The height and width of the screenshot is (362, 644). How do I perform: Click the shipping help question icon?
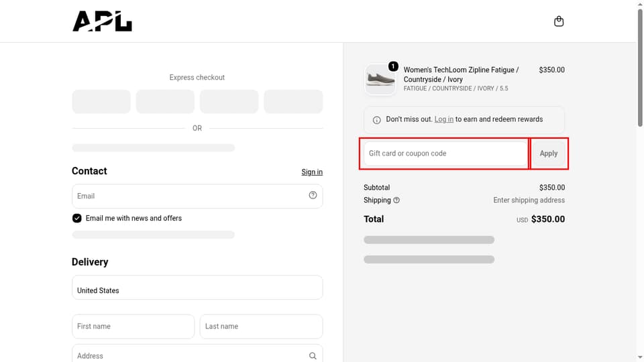pos(396,200)
